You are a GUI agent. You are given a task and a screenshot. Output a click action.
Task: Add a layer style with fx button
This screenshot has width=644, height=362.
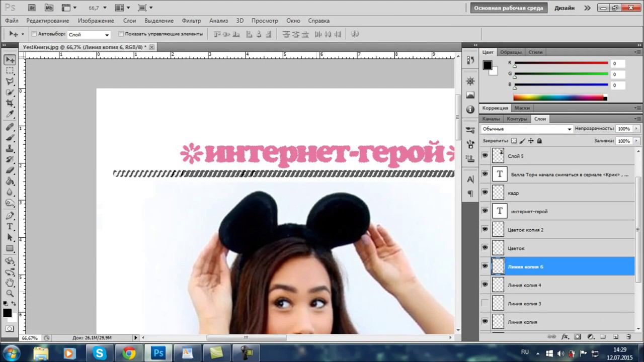565,337
